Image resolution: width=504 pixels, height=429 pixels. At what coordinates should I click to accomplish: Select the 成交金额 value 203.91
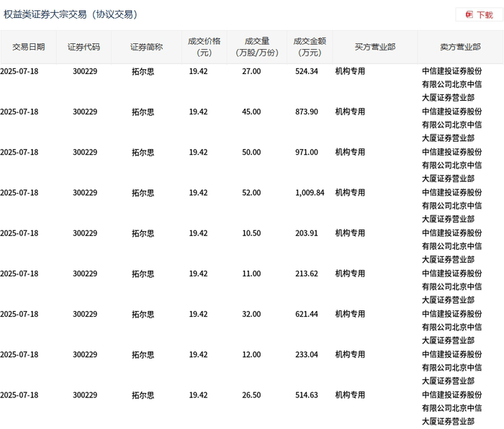pyautogui.click(x=307, y=233)
